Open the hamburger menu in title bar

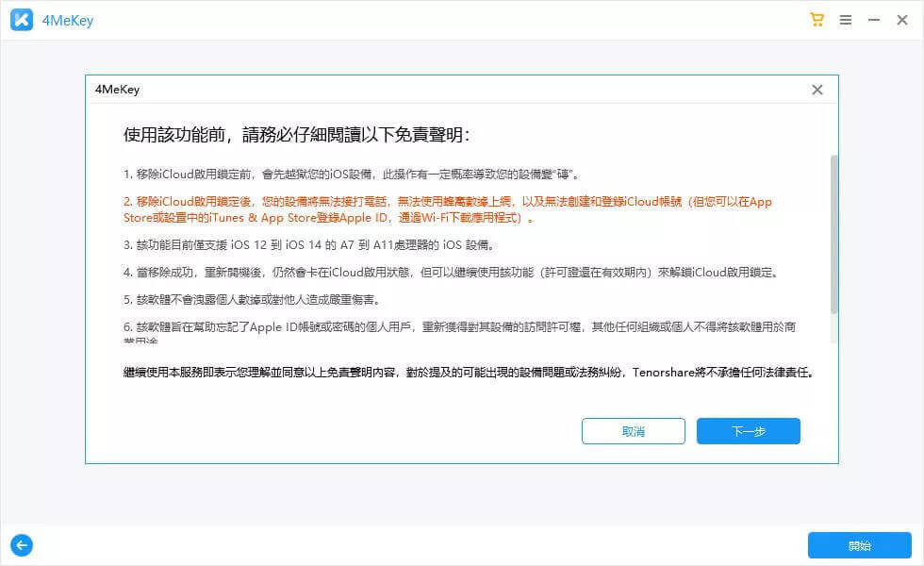[x=846, y=20]
